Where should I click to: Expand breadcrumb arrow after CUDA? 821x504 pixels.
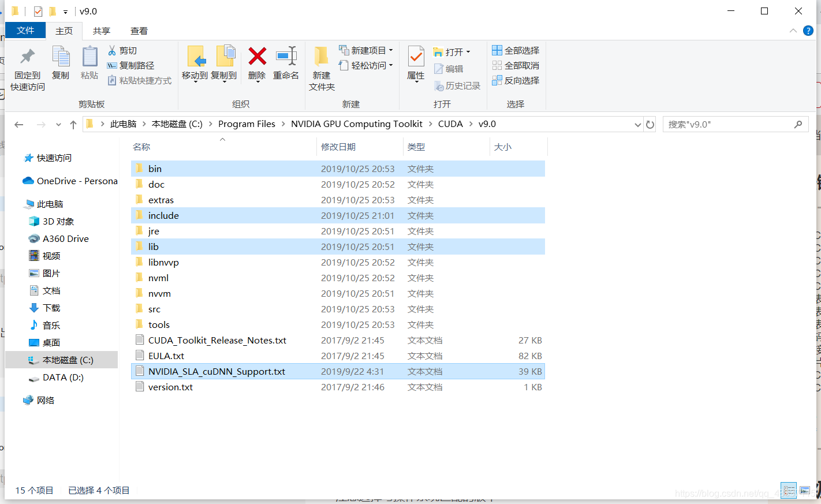tap(471, 124)
